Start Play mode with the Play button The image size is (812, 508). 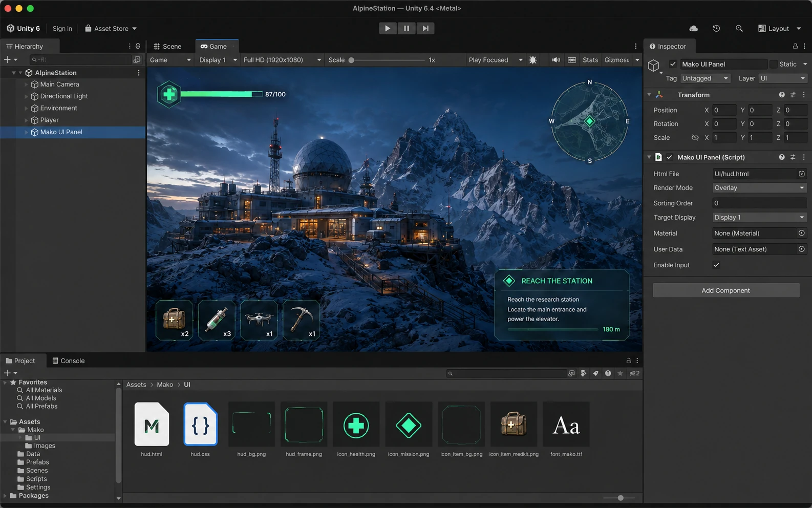(388, 28)
